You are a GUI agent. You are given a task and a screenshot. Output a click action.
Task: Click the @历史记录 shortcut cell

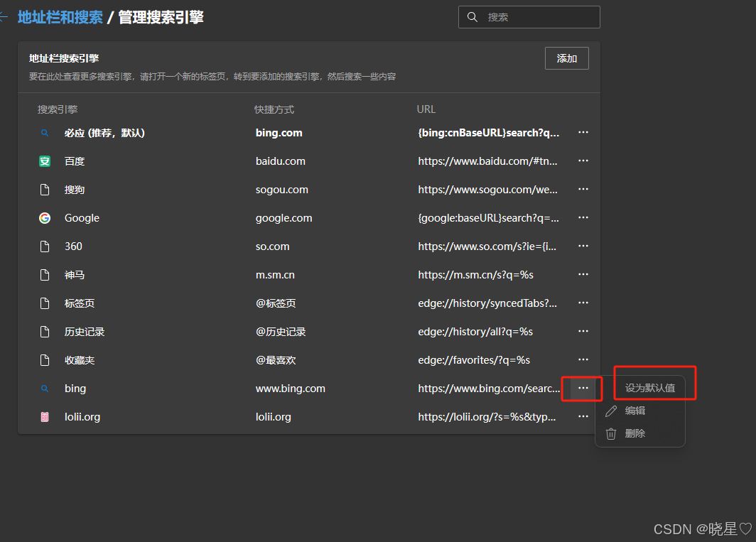[x=281, y=332]
